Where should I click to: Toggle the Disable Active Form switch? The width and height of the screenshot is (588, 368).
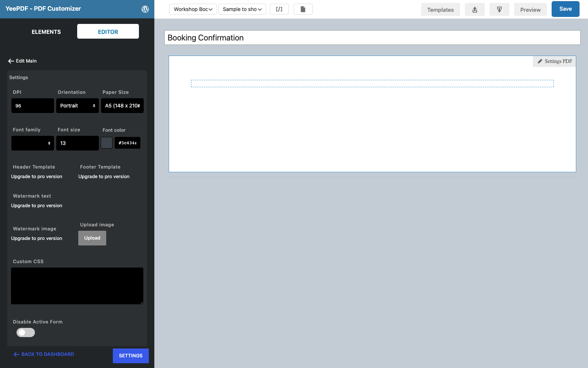26,333
